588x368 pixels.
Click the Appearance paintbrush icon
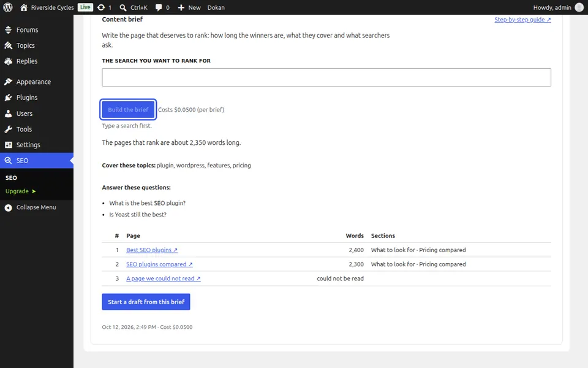click(8, 82)
